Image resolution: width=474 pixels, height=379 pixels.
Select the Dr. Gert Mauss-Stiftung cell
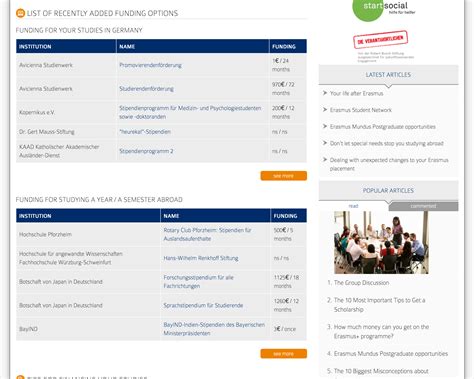coord(66,132)
